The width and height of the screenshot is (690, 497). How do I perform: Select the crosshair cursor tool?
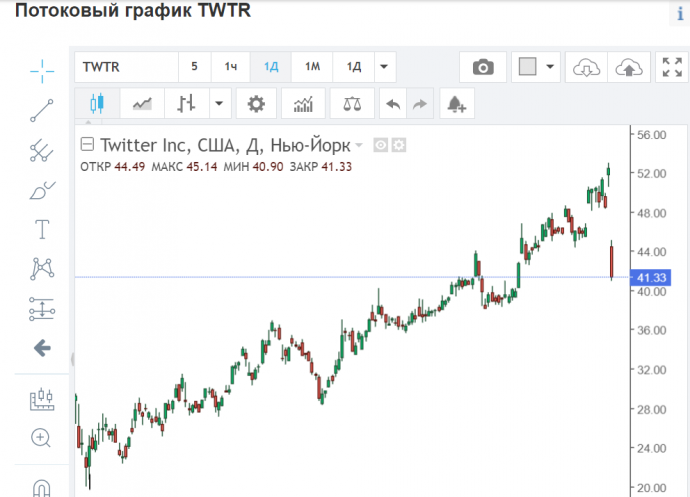coord(42,69)
